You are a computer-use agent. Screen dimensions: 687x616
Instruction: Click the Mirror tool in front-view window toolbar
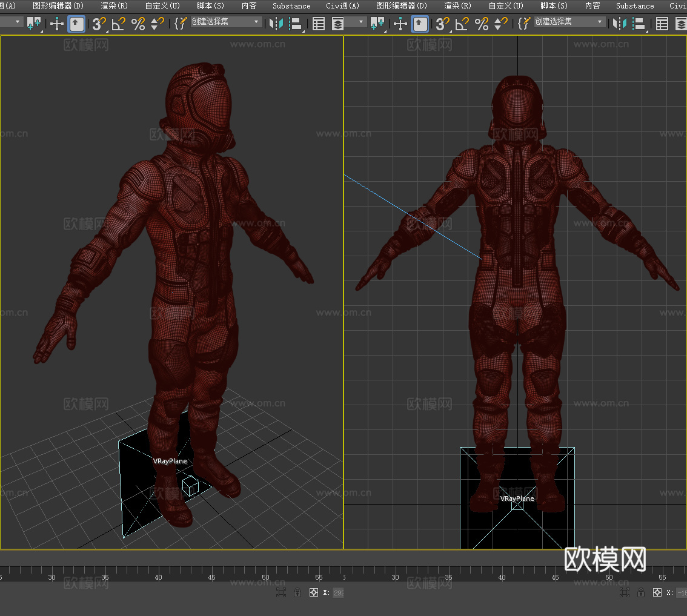pos(620,24)
